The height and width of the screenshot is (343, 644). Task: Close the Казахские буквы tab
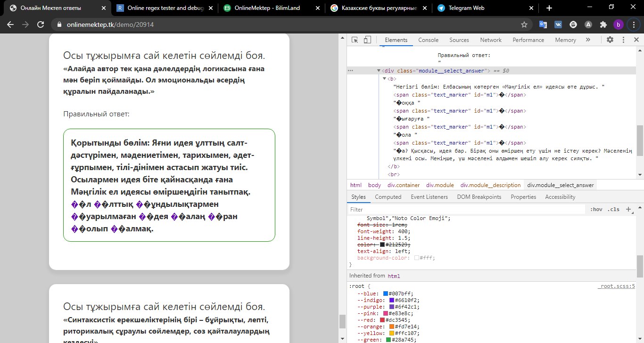[x=424, y=8]
